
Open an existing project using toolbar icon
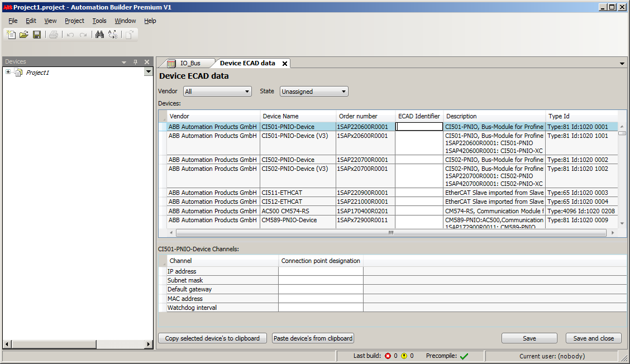[24, 35]
